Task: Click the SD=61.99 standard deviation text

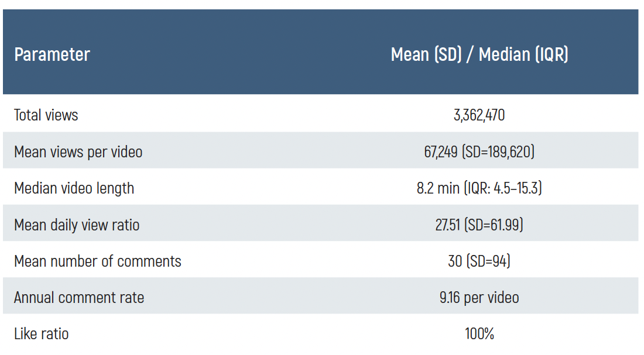Action: (494, 225)
